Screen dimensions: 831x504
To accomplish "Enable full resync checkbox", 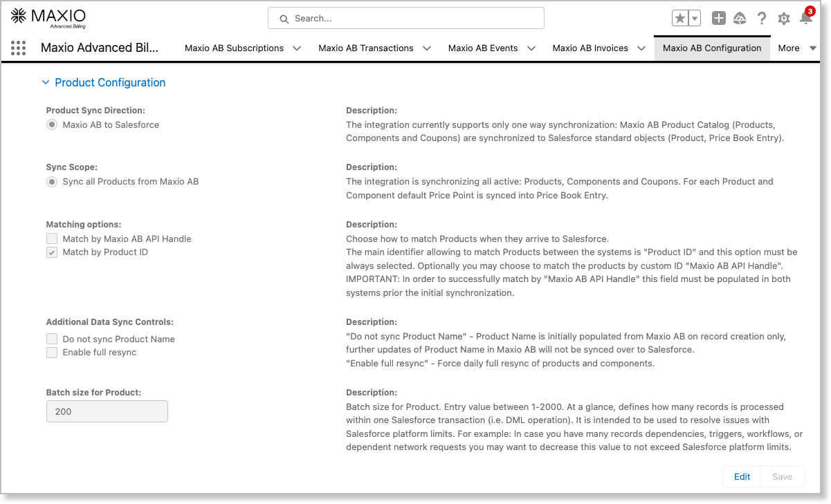I will click(52, 353).
